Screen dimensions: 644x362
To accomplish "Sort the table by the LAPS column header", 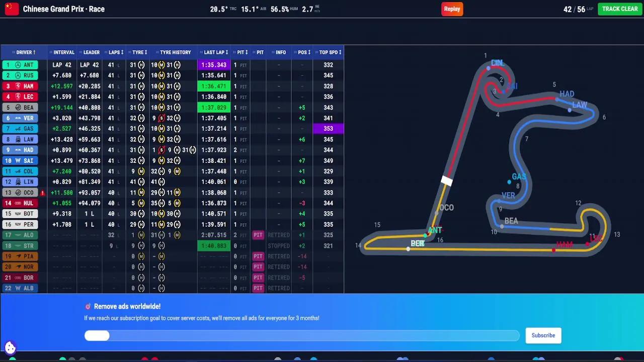I will click(x=114, y=52).
